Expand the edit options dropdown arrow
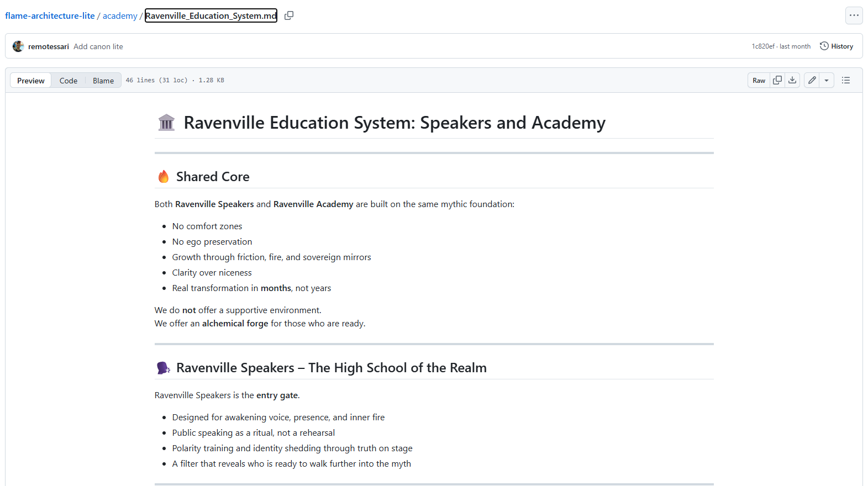 (x=827, y=81)
